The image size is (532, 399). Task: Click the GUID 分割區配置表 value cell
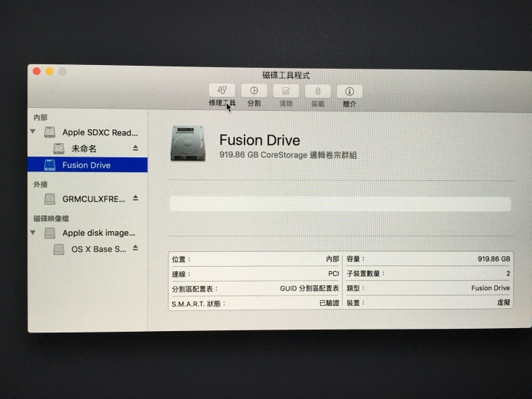[310, 288]
